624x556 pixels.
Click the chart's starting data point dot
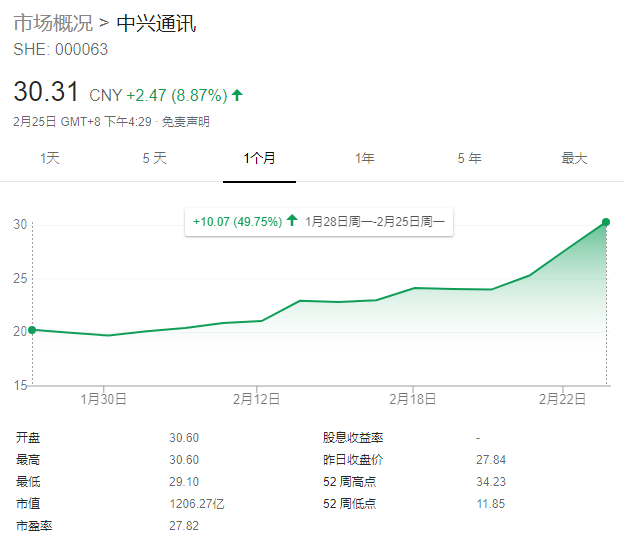[32, 329]
